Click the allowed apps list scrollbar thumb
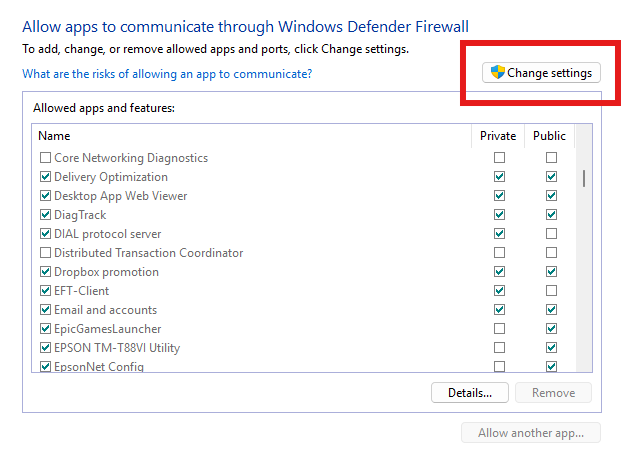Viewport: 638px width, 461px height. (584, 178)
